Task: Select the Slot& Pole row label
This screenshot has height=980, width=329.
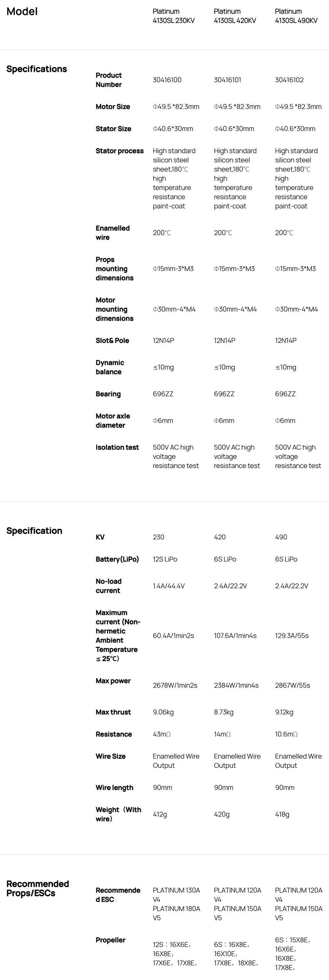Action: [x=112, y=340]
